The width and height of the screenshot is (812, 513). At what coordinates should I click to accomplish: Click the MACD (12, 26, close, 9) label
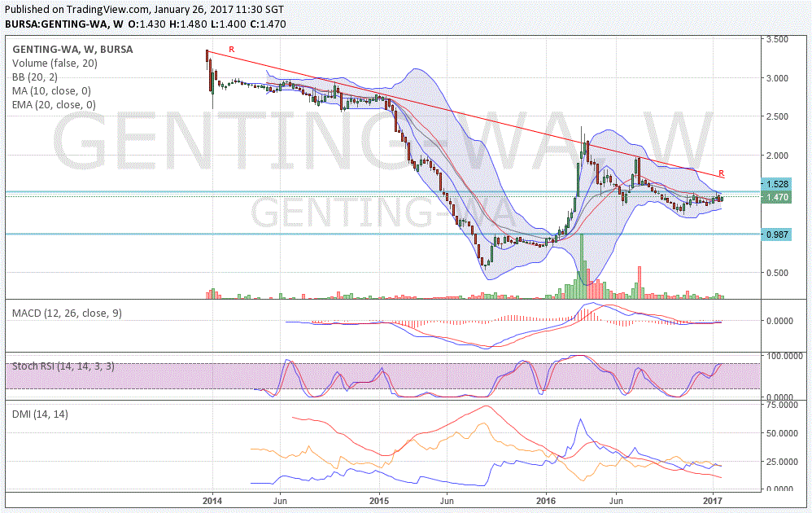(67, 313)
